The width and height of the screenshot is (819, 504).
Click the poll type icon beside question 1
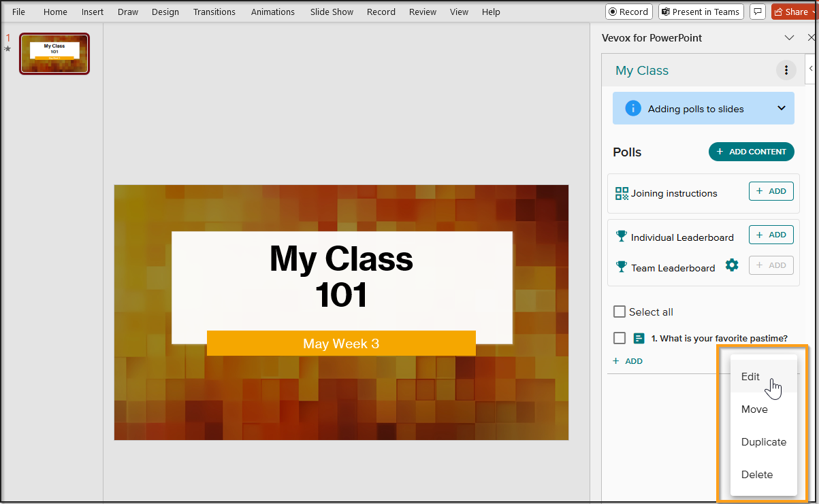[x=639, y=338]
